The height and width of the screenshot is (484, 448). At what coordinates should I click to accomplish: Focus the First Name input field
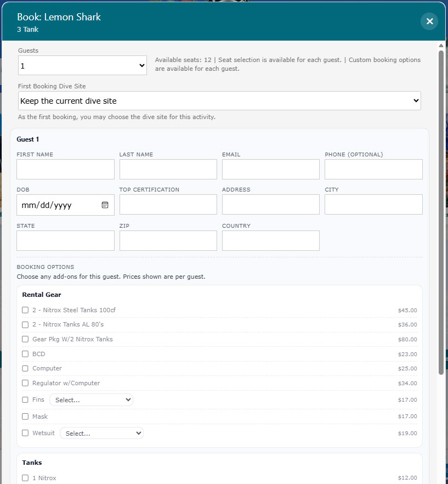[65, 169]
